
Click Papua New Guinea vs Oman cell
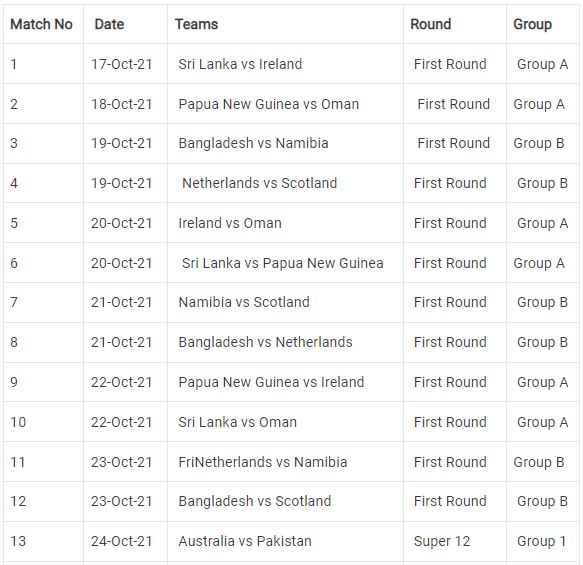[285, 104]
